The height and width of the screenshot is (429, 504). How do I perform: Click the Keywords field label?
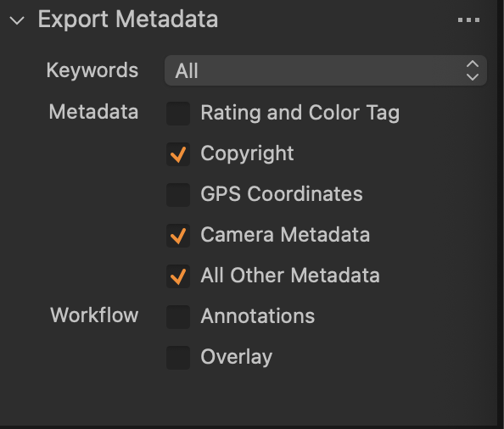click(92, 70)
